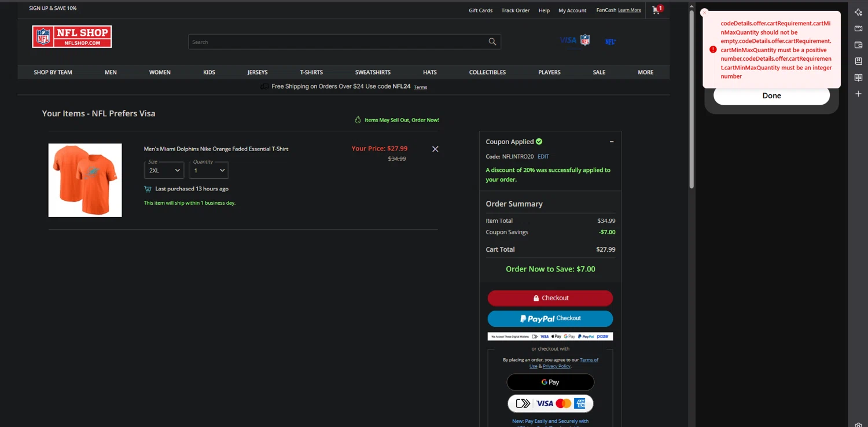The image size is (868, 427).
Task: Open the JERSEYS navigation menu
Action: tap(258, 72)
